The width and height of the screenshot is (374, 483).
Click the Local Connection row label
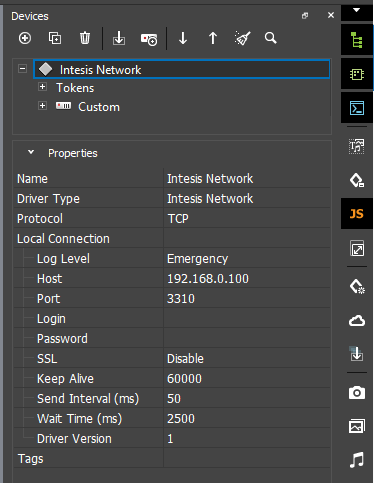click(63, 239)
